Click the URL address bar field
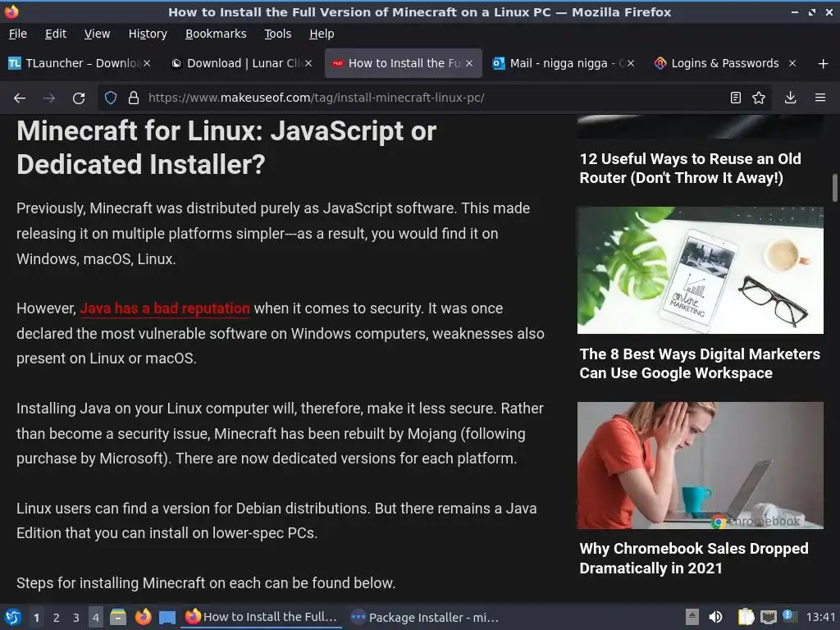Image resolution: width=840 pixels, height=630 pixels. click(x=434, y=98)
